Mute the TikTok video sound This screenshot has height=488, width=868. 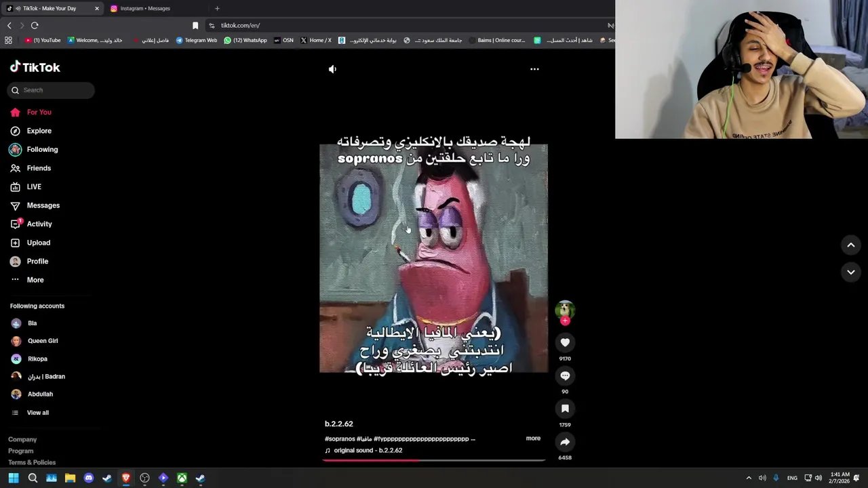point(332,69)
